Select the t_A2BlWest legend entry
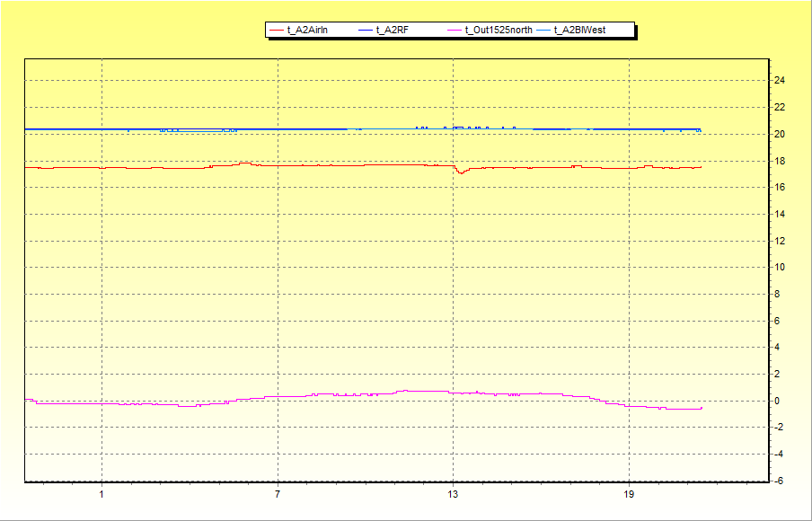This screenshot has width=812, height=521. coord(580,31)
